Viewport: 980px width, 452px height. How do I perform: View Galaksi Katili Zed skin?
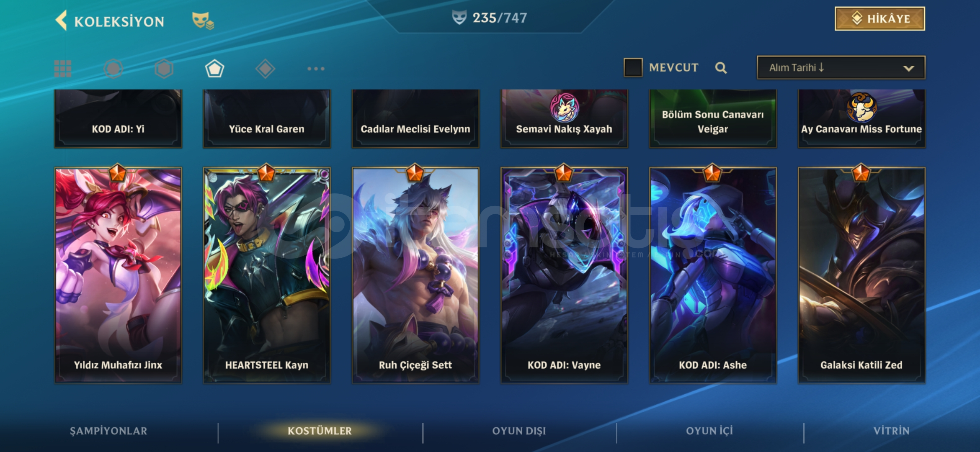861,275
